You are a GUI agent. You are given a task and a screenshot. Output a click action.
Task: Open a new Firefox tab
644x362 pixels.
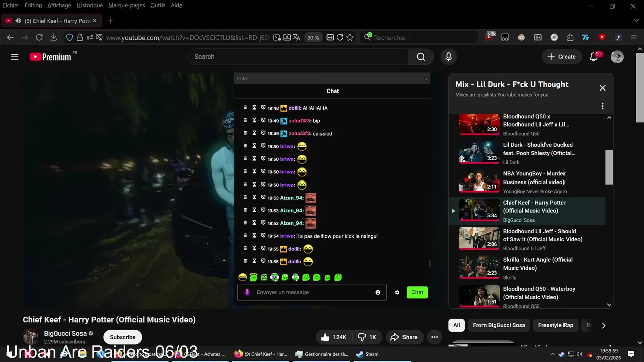click(110, 21)
